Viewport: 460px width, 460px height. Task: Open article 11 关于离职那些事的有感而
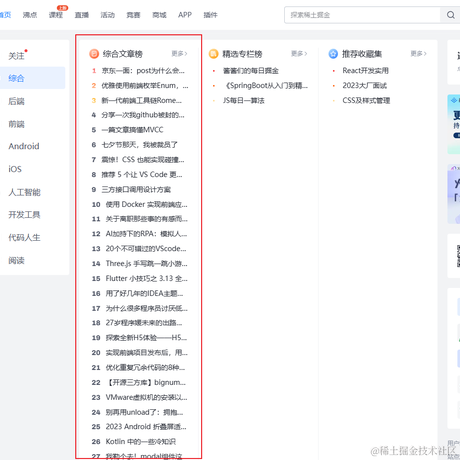pyautogui.click(x=147, y=219)
